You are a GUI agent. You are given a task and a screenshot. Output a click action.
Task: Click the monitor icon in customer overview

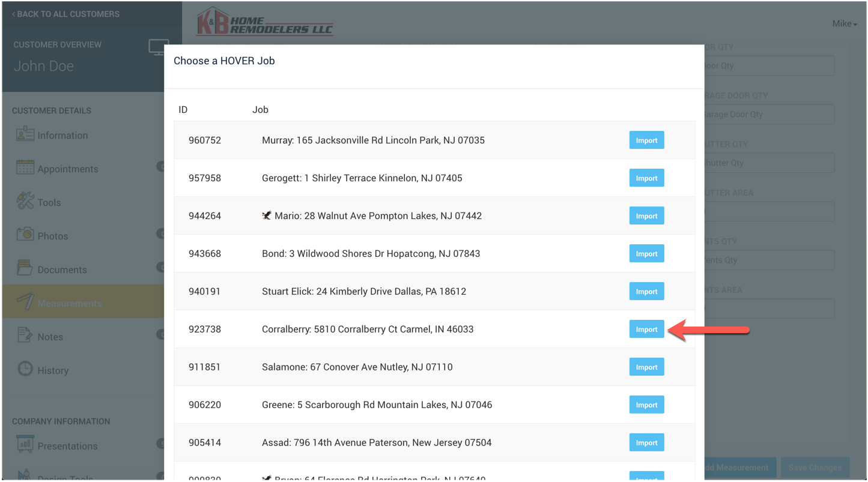click(157, 47)
